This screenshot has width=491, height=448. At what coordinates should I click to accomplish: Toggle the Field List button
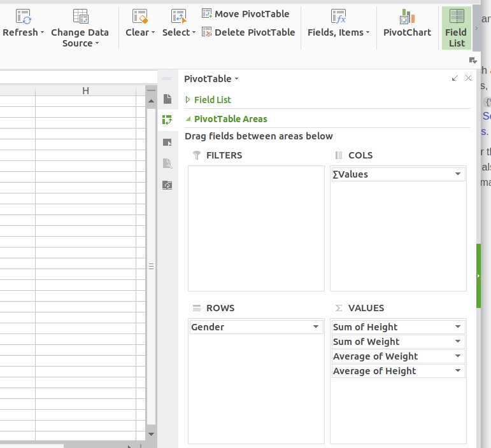click(456, 28)
